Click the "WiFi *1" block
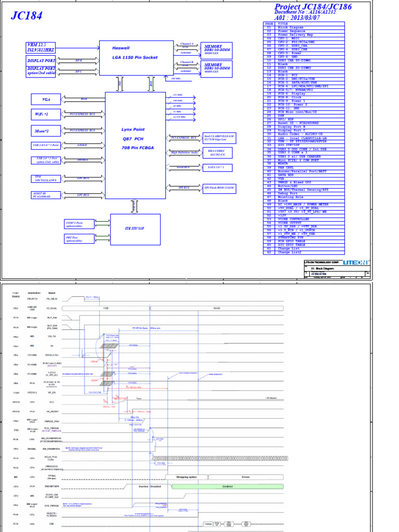 (x=46, y=114)
